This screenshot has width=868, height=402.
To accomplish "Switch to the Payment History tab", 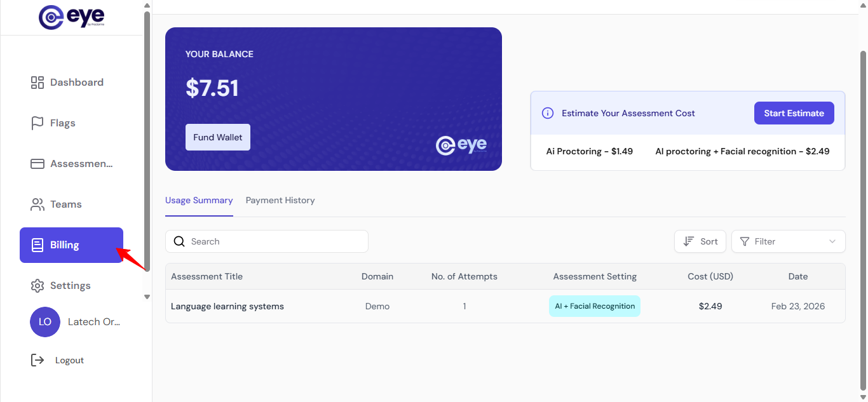I will tap(280, 200).
